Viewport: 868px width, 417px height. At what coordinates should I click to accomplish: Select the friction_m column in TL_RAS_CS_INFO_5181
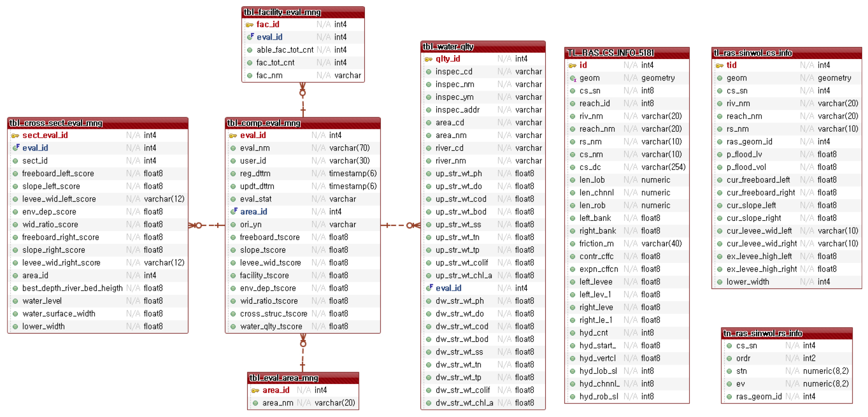point(596,244)
